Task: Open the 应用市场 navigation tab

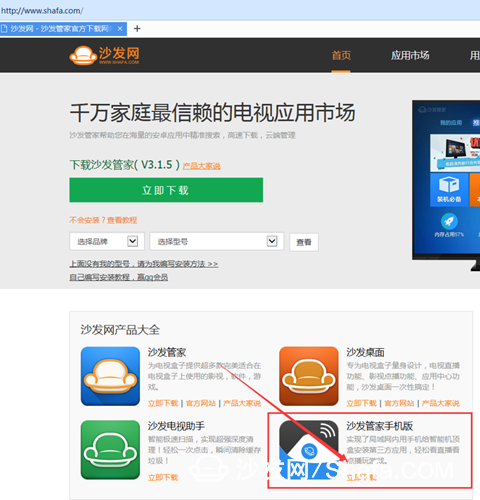Action: [410, 55]
